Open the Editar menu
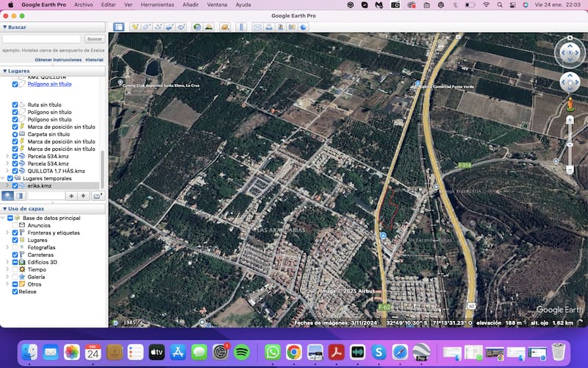Screen dimensions: 588x368 tap(108, 5)
